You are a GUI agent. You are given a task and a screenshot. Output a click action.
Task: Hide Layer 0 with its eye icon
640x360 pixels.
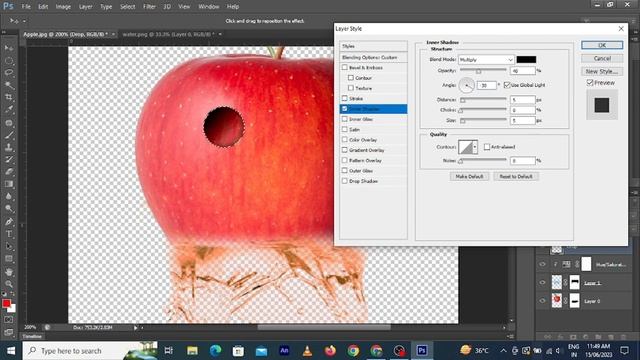tap(542, 301)
